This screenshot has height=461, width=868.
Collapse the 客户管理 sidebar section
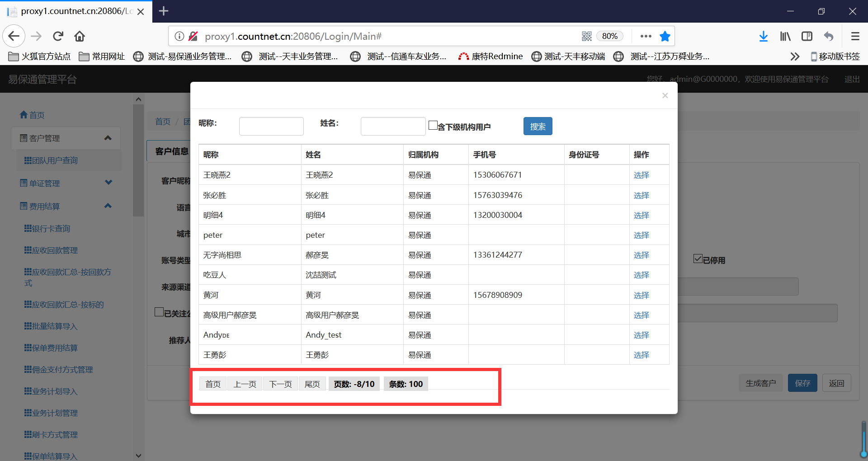pyautogui.click(x=108, y=138)
